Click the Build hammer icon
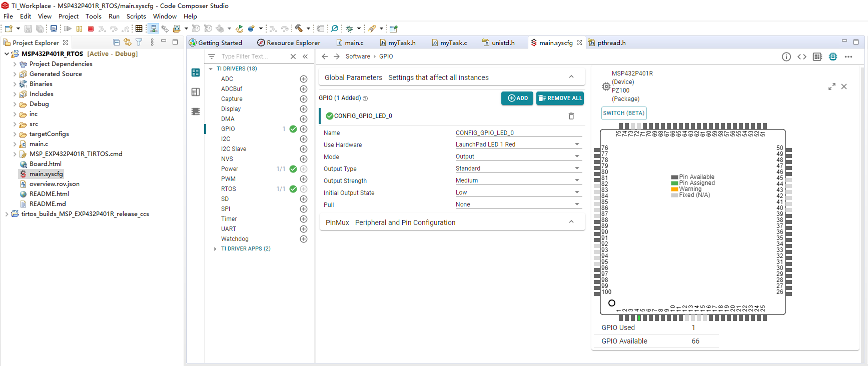The height and width of the screenshot is (366, 868). pos(299,28)
